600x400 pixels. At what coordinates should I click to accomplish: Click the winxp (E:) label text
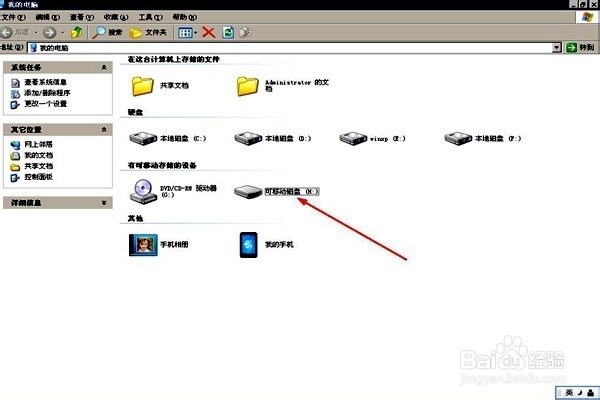click(388, 139)
